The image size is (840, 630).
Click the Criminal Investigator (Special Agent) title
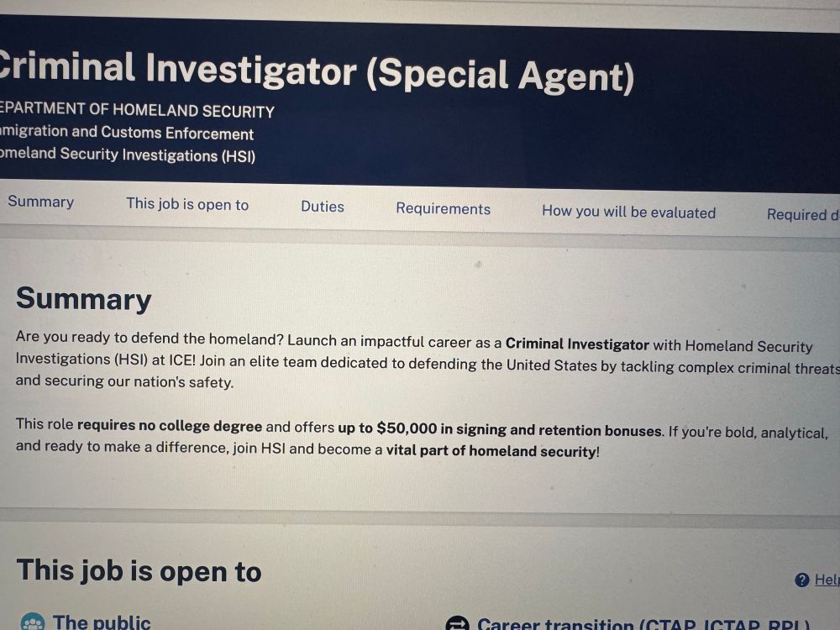pos(316,71)
